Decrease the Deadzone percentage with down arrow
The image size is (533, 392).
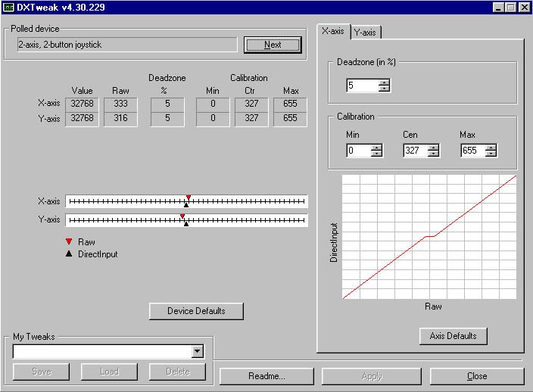click(x=384, y=89)
